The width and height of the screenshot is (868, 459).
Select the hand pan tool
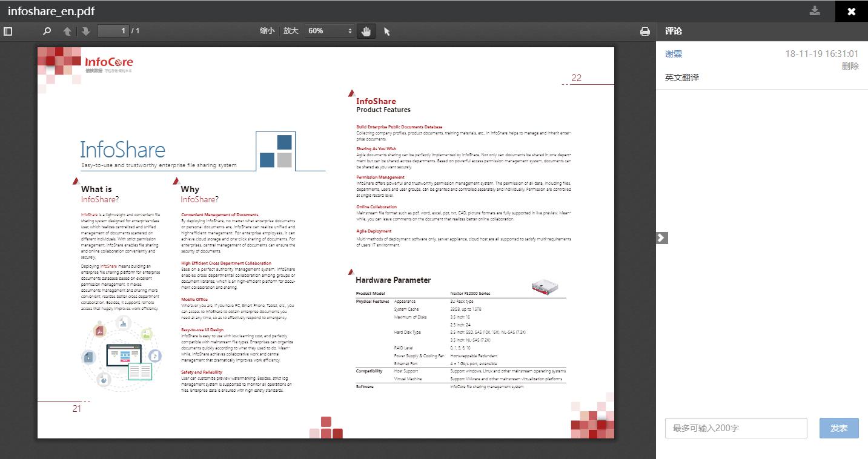366,31
